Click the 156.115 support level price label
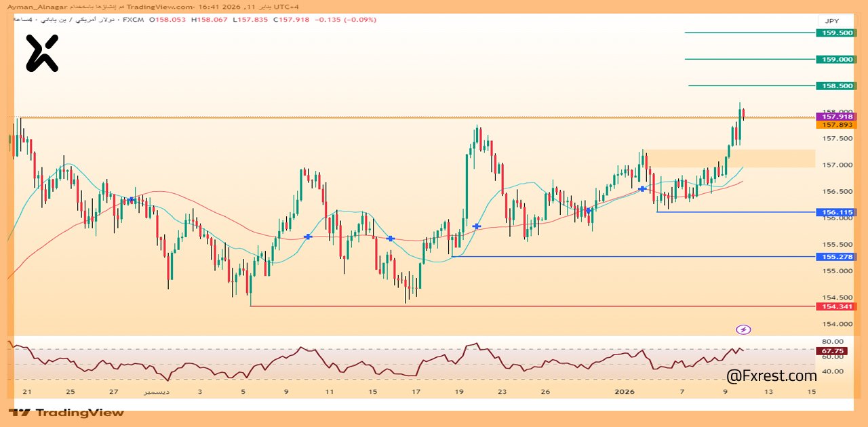 835,212
